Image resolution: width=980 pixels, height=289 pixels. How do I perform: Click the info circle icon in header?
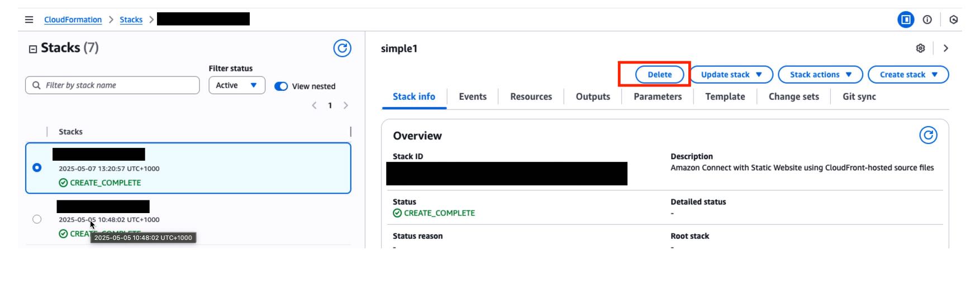(927, 20)
